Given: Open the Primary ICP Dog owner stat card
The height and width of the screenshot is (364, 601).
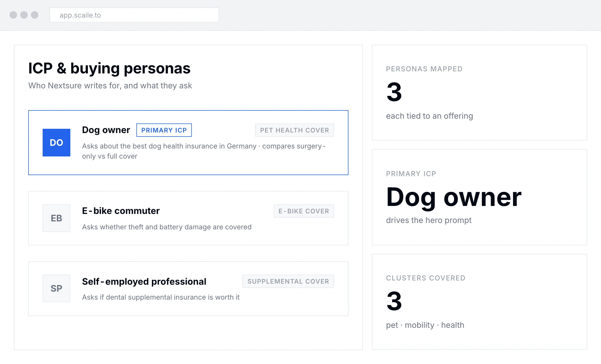Looking at the screenshot, I should click(480, 197).
